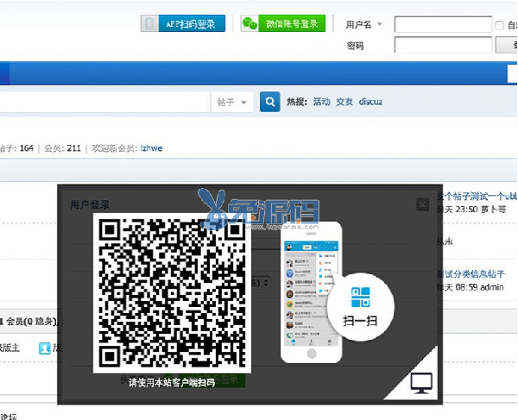The height and width of the screenshot is (420, 518).
Task: Open poster admin's profile
Action: pyautogui.click(x=491, y=287)
